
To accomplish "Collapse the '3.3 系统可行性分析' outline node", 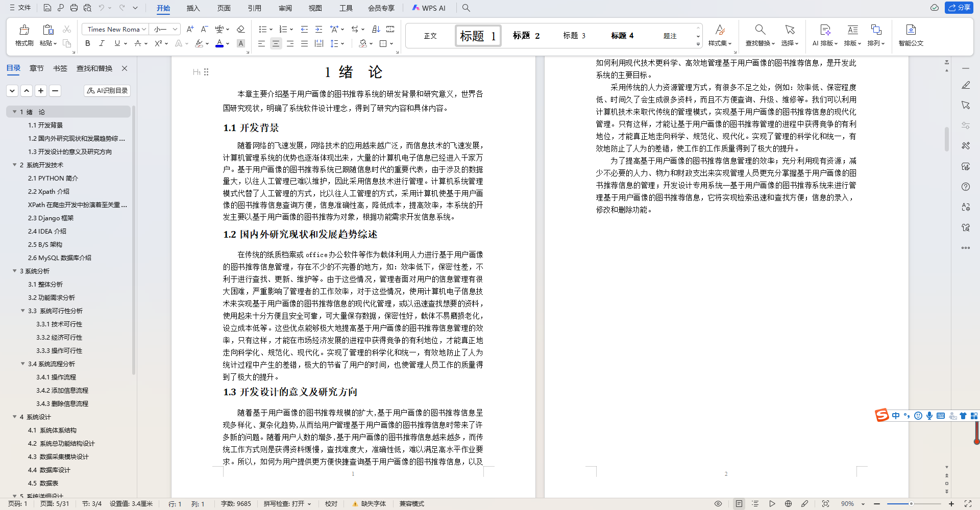I will 23,311.
